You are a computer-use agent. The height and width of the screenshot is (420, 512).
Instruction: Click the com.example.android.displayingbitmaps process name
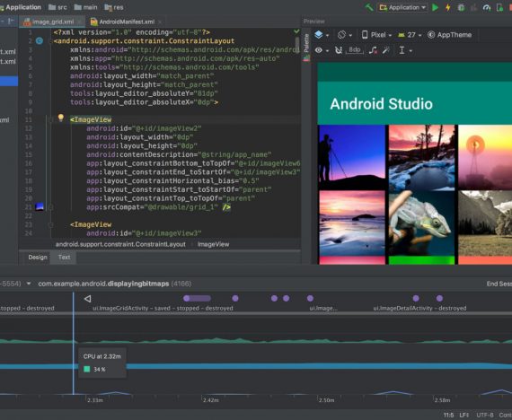click(103, 284)
